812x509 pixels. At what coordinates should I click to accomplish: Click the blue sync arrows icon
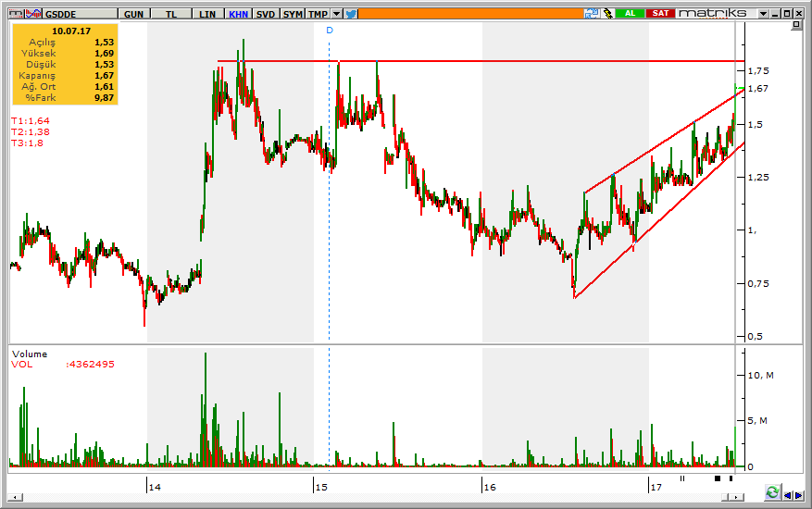pyautogui.click(x=592, y=14)
